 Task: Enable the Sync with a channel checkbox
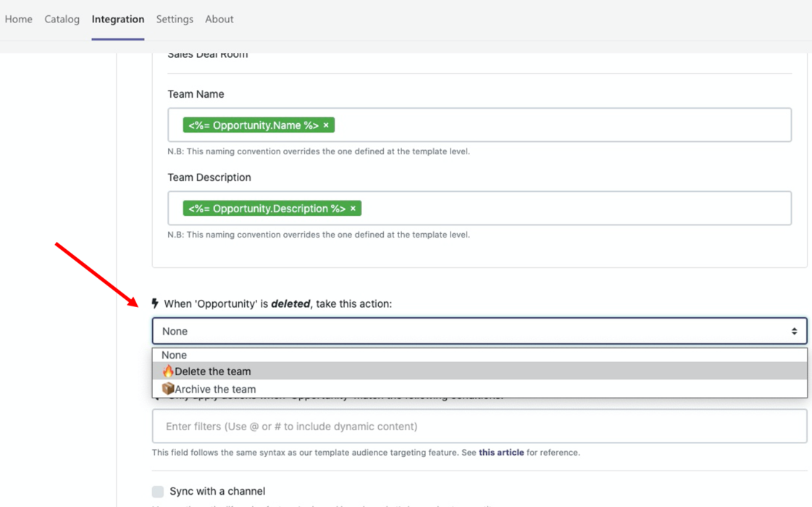coord(158,492)
